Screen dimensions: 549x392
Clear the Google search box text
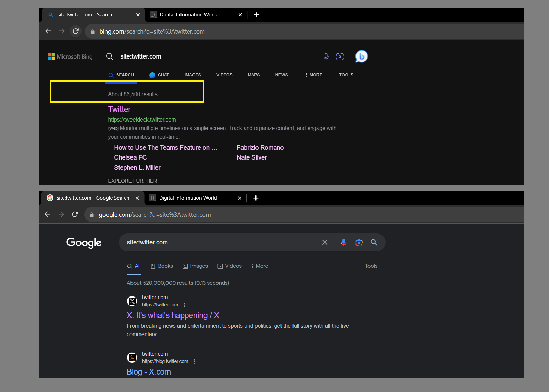coord(325,242)
